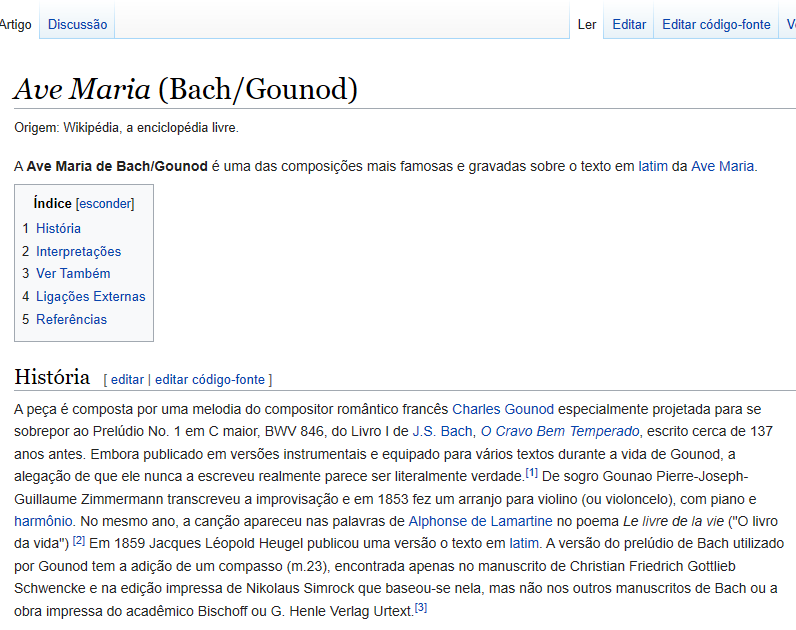
Task: Open the Editar tab
Action: pos(629,24)
